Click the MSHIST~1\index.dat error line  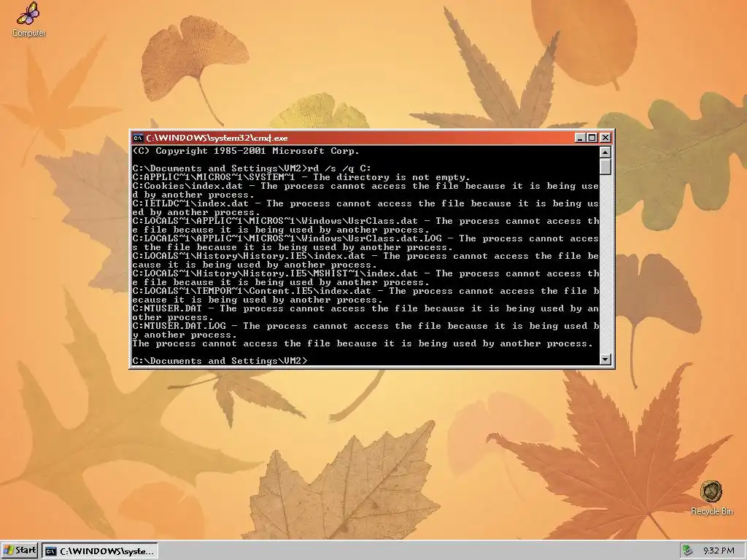pos(365,278)
